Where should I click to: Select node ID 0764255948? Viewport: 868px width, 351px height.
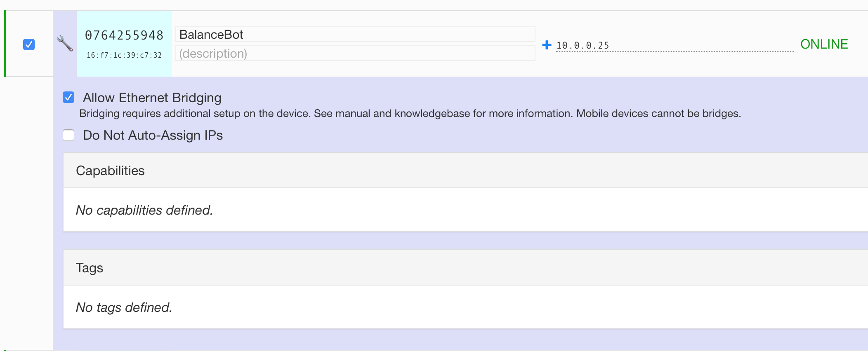click(124, 35)
